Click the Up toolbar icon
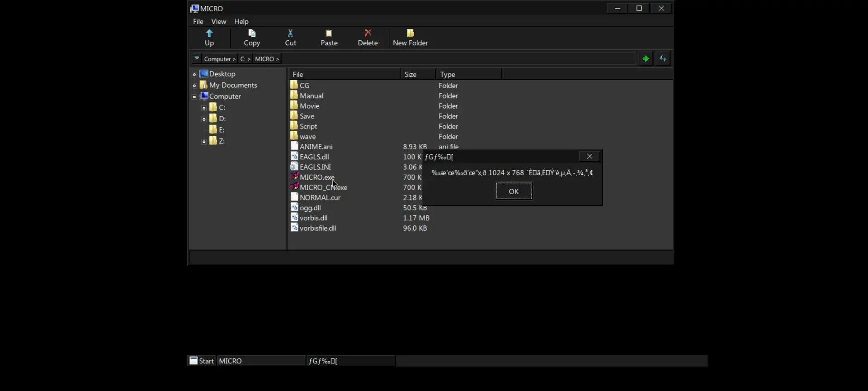Image resolution: width=868 pixels, height=391 pixels. point(209,33)
